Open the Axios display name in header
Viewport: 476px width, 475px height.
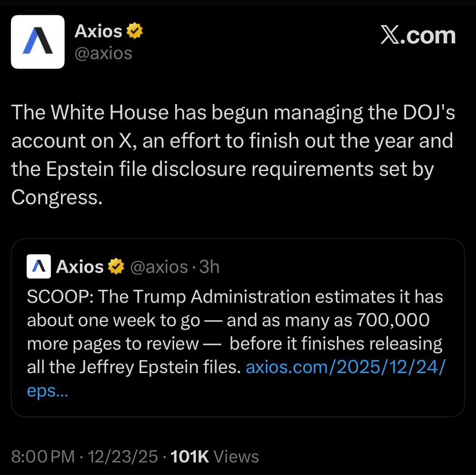click(x=99, y=32)
